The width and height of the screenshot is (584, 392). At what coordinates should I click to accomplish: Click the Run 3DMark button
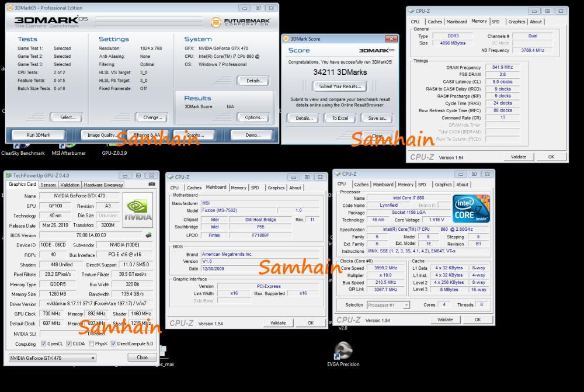pyautogui.click(x=39, y=135)
